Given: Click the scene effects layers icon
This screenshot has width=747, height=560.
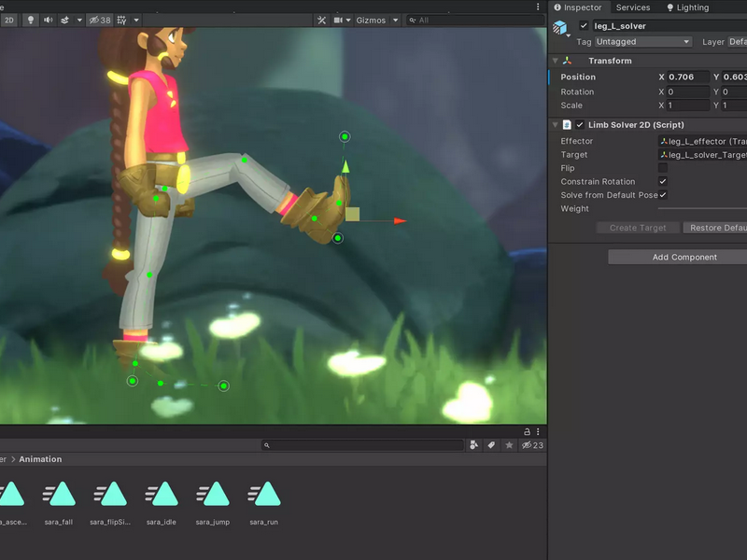Looking at the screenshot, I should (x=65, y=20).
